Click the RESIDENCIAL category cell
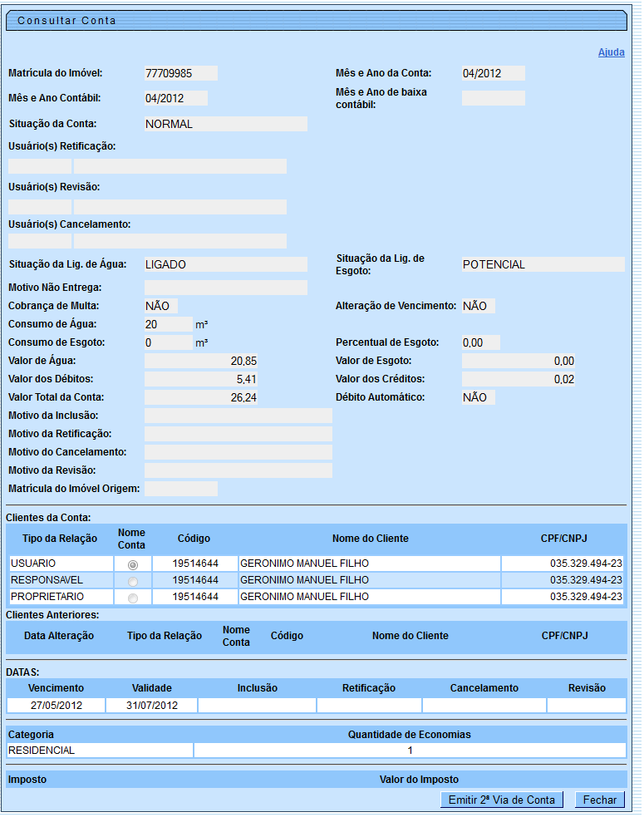 tap(100, 751)
